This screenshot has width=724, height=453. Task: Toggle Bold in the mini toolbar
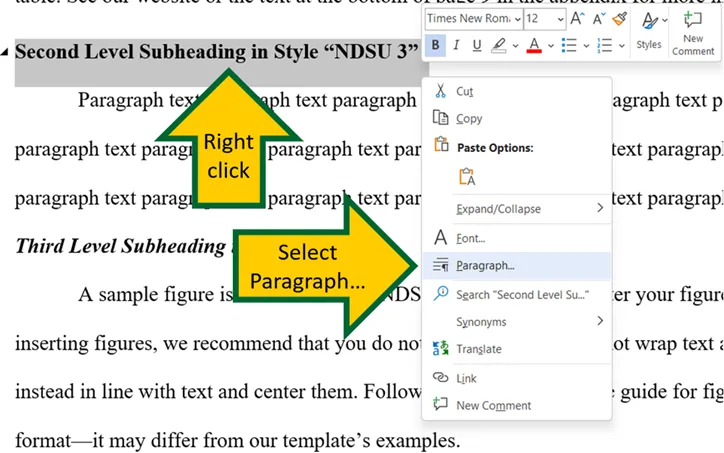coord(436,45)
